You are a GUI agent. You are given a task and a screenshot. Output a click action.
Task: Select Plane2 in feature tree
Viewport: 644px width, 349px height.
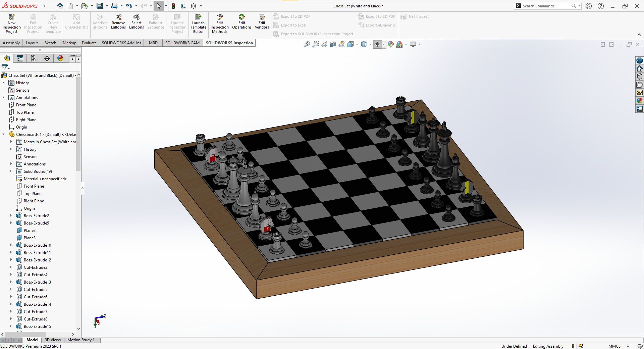pos(30,231)
